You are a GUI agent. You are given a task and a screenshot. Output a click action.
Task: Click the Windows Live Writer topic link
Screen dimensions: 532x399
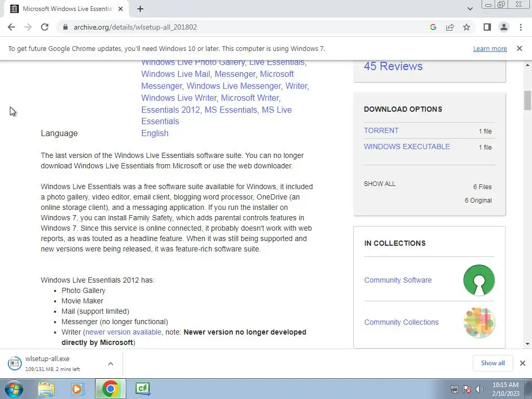(179, 98)
